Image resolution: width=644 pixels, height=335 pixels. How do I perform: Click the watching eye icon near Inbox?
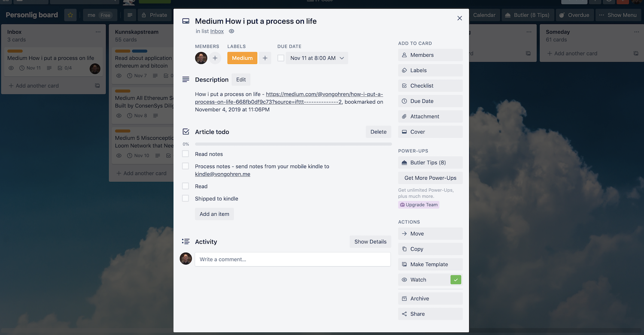pos(231,31)
